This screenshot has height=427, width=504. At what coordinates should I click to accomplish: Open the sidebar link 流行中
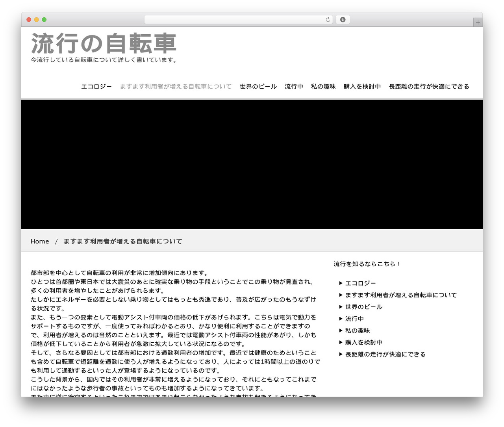click(x=354, y=319)
